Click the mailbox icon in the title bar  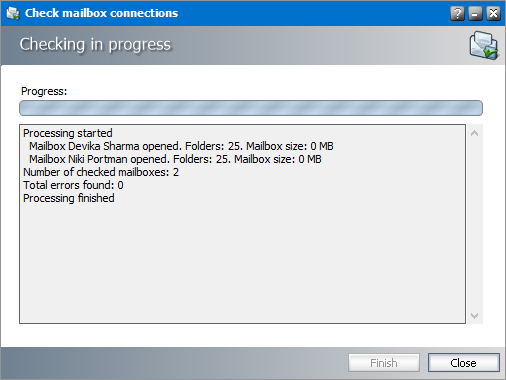(x=13, y=13)
